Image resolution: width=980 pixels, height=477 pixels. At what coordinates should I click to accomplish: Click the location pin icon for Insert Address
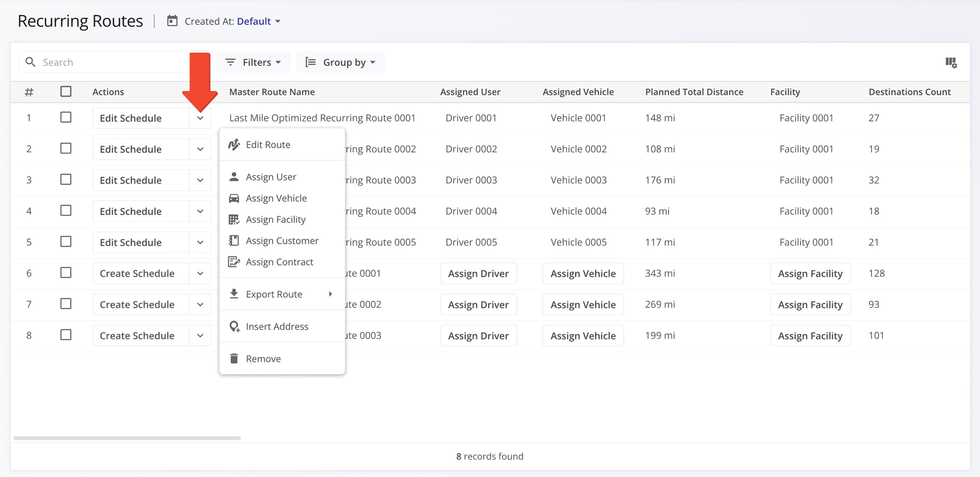tap(234, 326)
